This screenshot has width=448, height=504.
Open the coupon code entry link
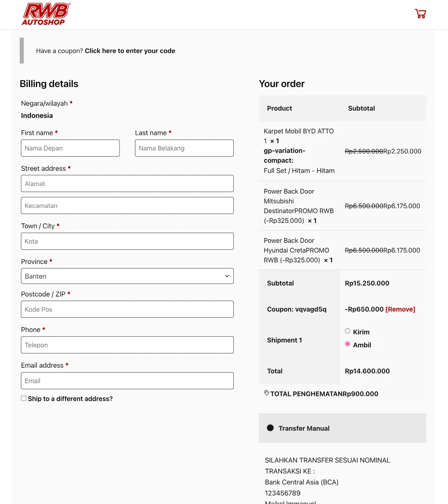click(x=130, y=50)
